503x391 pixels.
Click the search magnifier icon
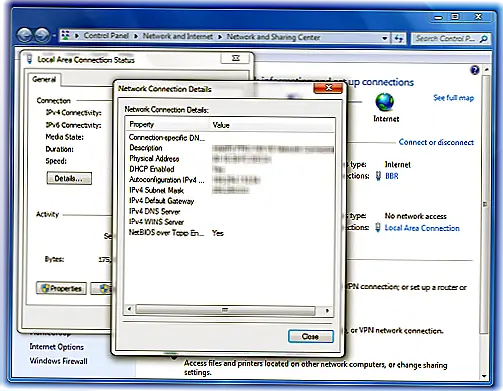[484, 39]
